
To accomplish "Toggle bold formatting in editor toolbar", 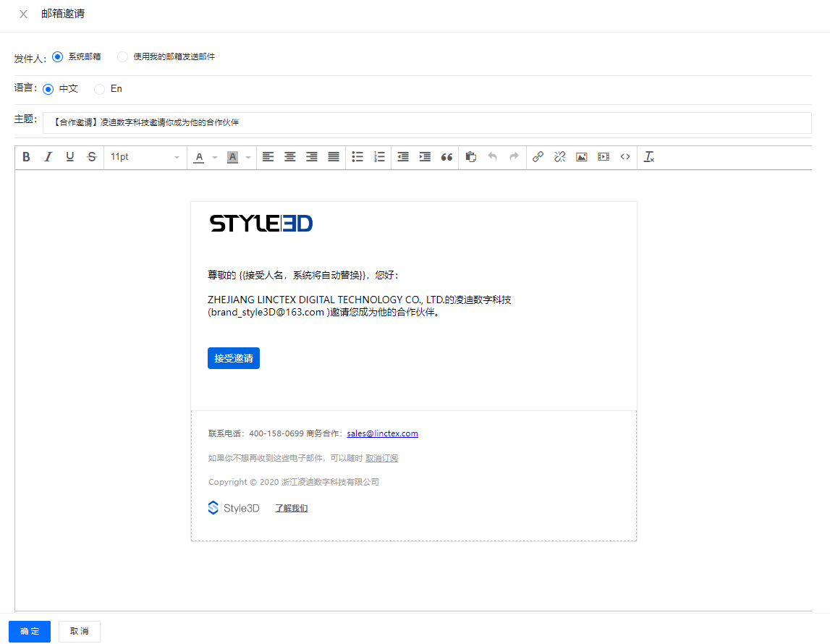I will [x=26, y=156].
